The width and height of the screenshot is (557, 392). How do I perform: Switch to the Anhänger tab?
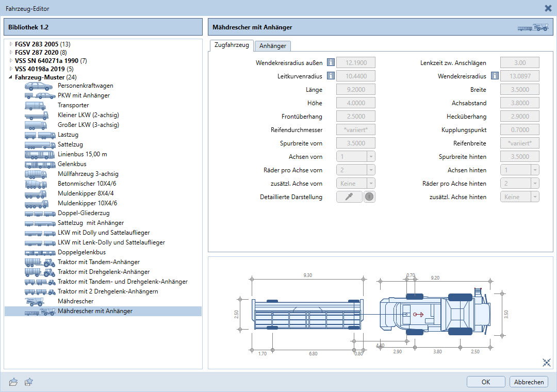(272, 46)
